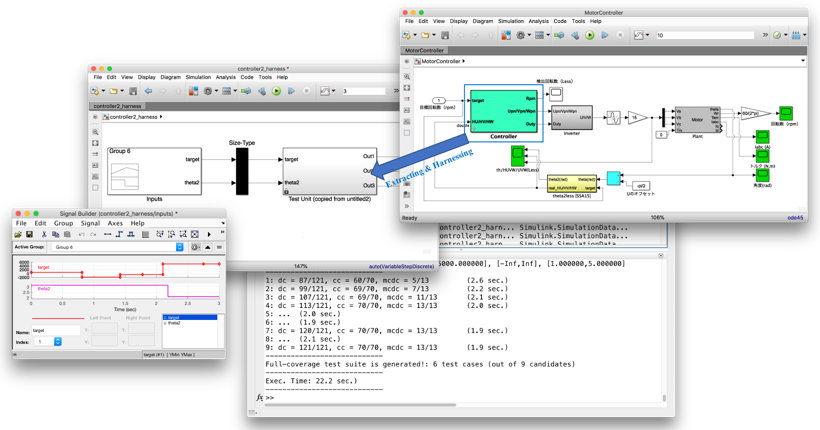This screenshot has width=820, height=430.
Task: Select the MotorController model tab
Action: tap(425, 50)
